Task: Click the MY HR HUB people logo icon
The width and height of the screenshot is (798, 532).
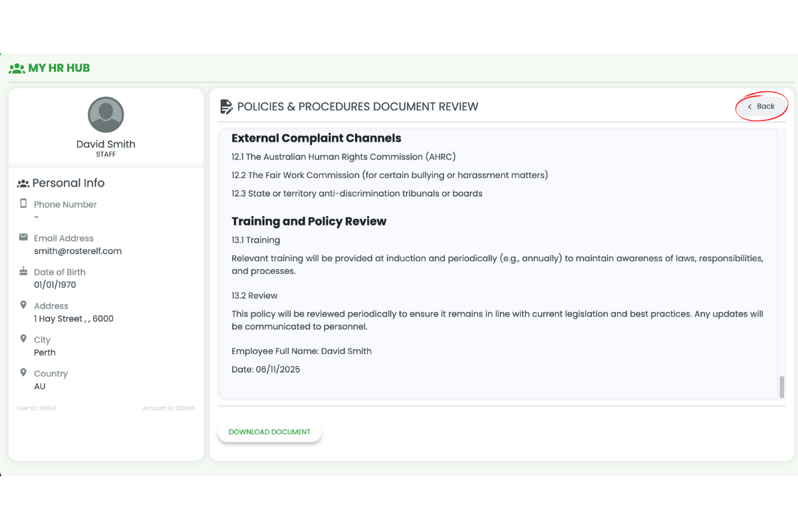Action: pos(17,68)
